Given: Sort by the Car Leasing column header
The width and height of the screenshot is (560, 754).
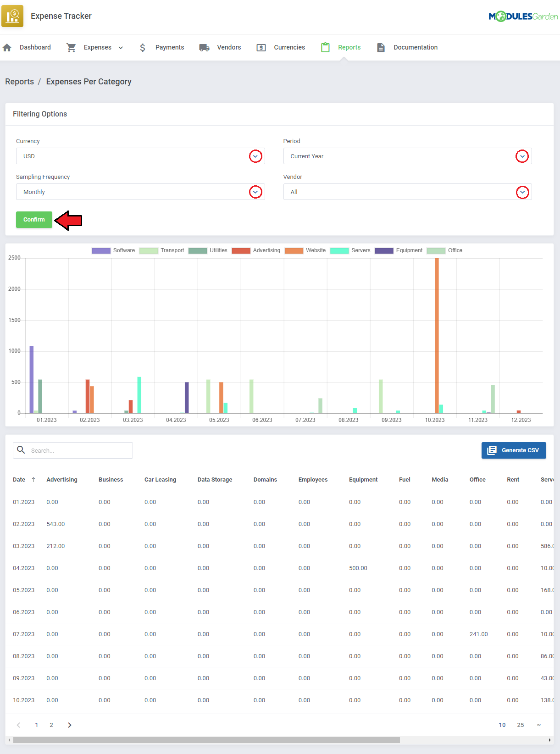Looking at the screenshot, I should tap(160, 480).
